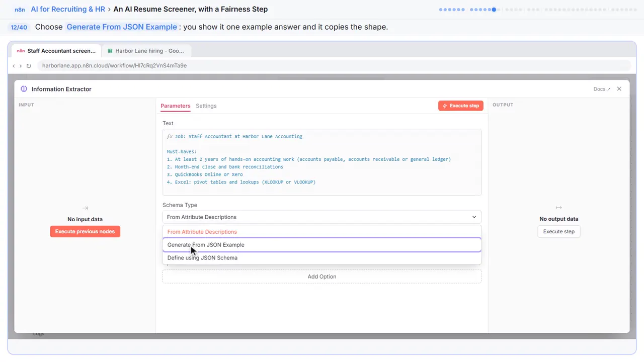The height and width of the screenshot is (362, 644).
Task: Click the current step dot in progress indicator
Action: (x=494, y=9)
